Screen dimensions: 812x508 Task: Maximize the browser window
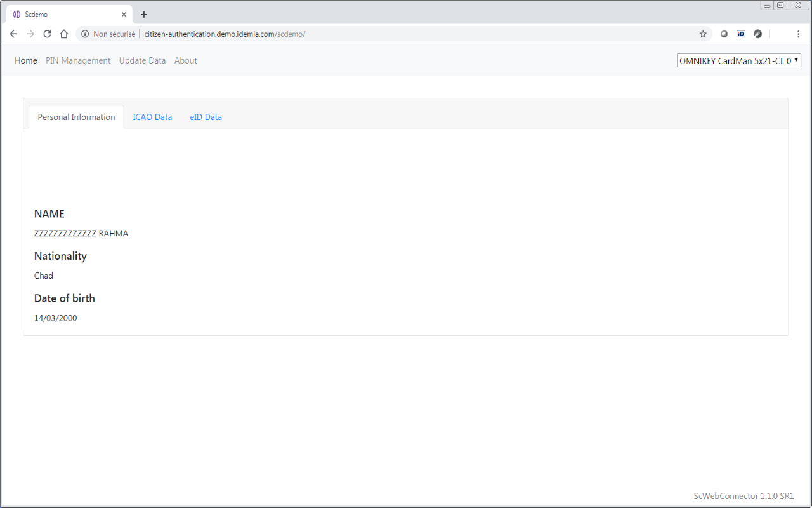tap(780, 5)
